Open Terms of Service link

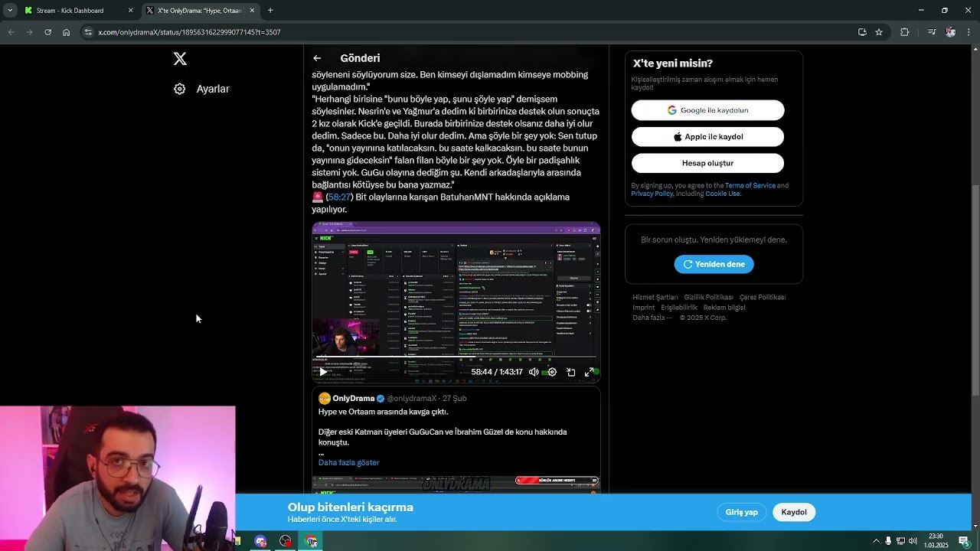pos(750,186)
